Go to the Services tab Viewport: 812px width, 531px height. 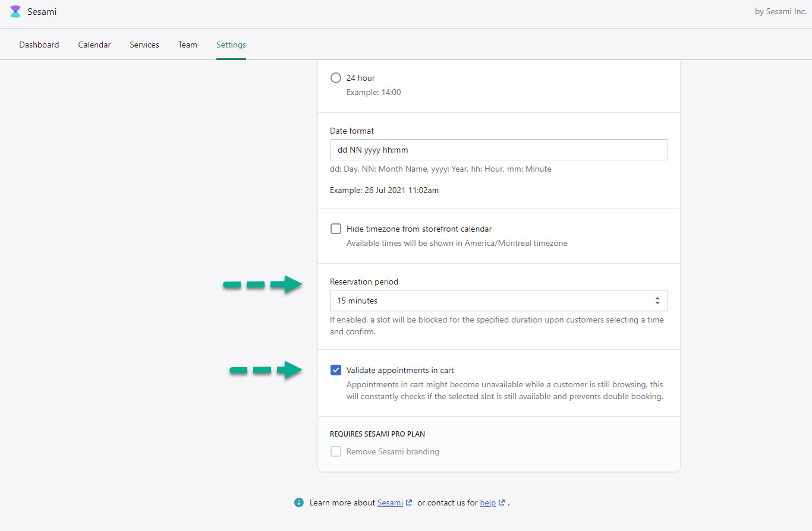tap(144, 45)
